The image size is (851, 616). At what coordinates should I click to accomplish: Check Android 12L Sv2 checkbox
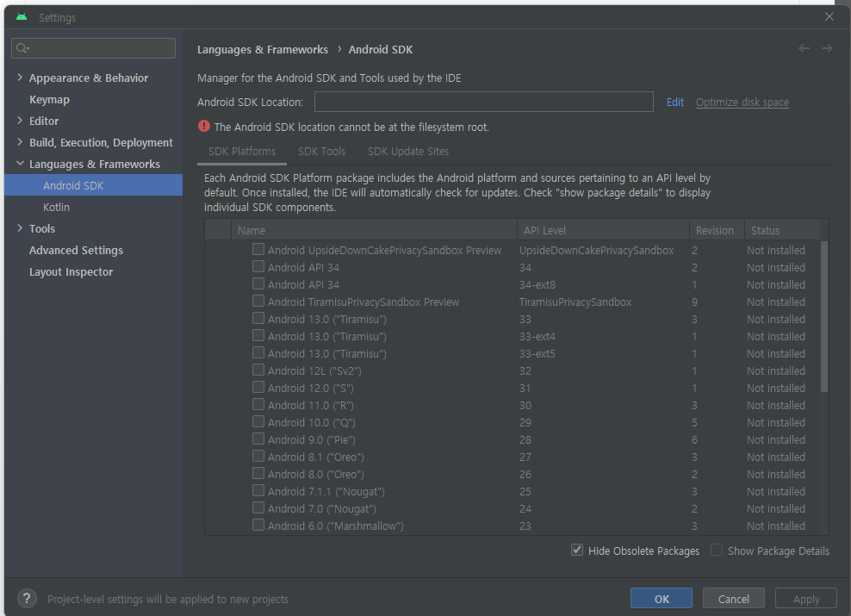pos(258,370)
